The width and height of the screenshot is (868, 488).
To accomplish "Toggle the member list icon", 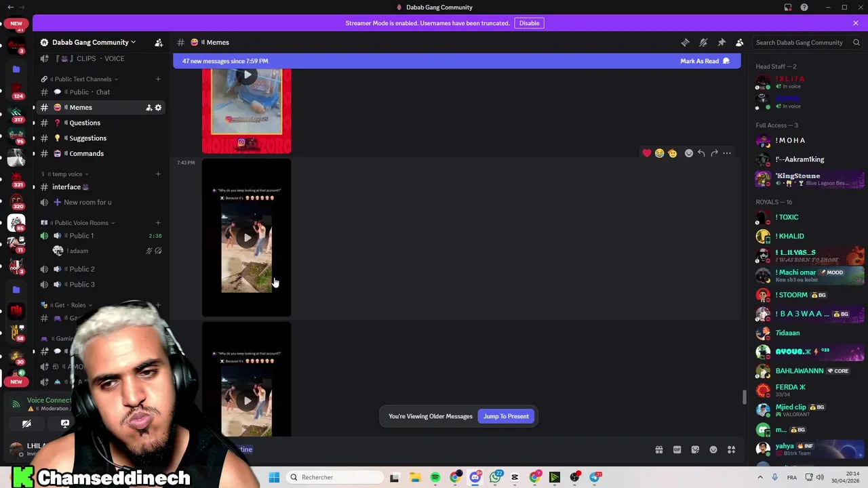I will pyautogui.click(x=740, y=42).
